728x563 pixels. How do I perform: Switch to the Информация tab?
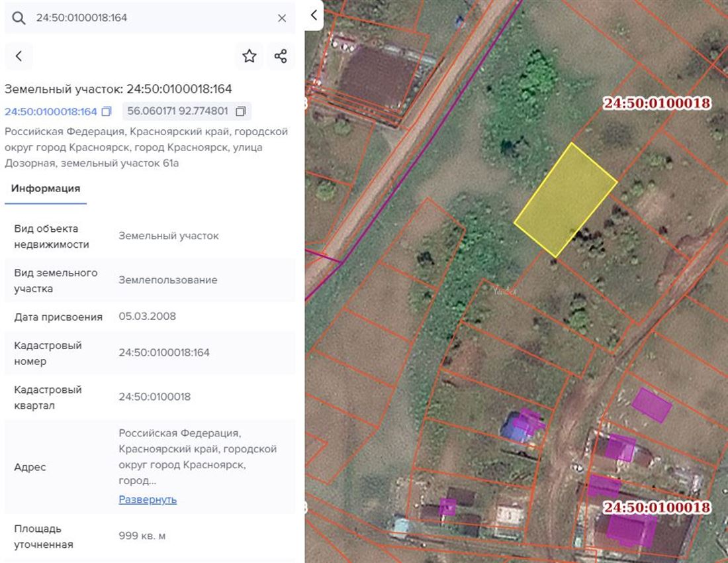[46, 188]
